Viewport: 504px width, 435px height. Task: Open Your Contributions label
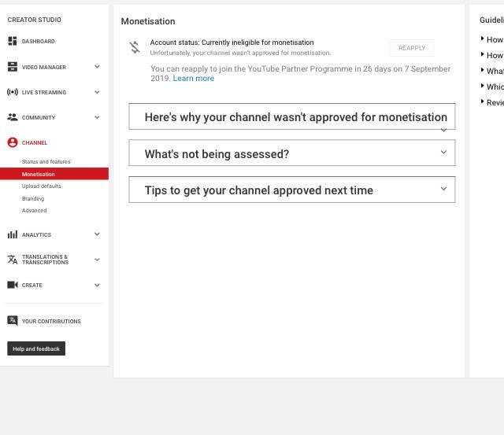(x=51, y=321)
